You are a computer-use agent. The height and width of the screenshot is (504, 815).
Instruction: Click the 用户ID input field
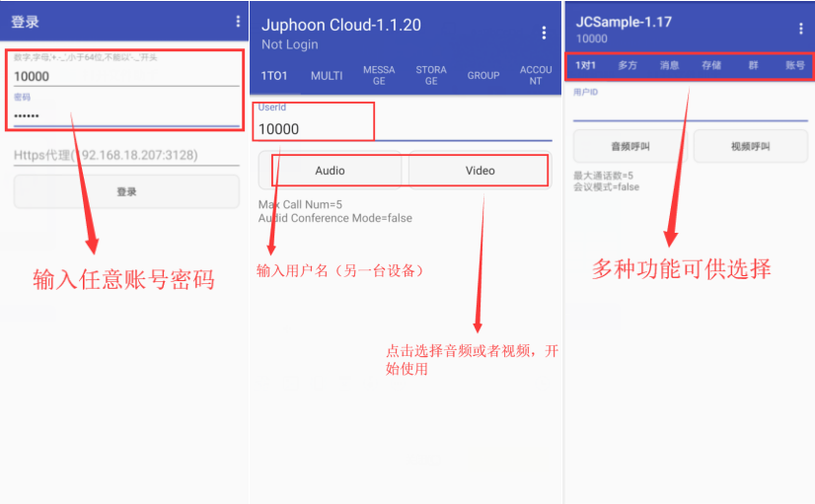click(x=691, y=109)
